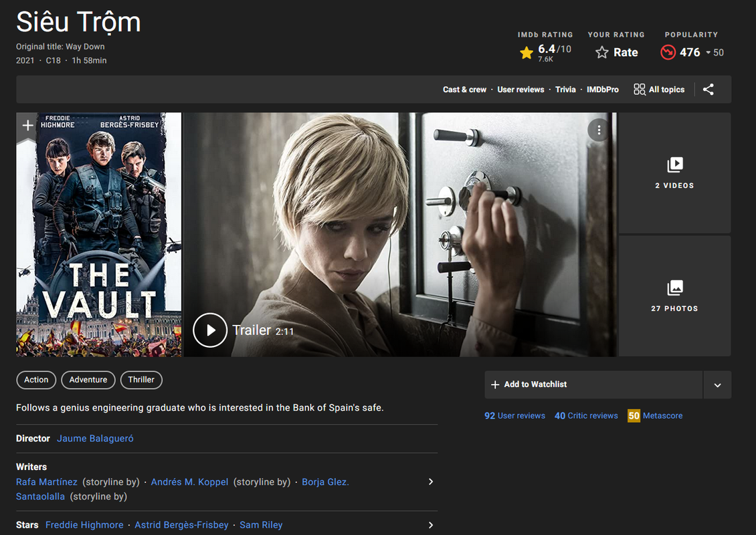Open the 92 User reviews link
This screenshot has height=535, width=756.
pos(514,415)
